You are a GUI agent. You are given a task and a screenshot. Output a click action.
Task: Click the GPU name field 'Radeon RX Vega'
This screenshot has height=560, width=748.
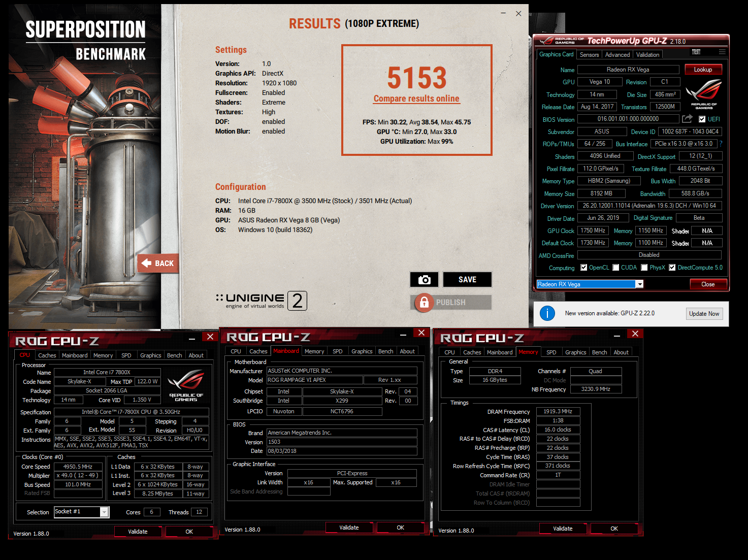tap(628, 70)
